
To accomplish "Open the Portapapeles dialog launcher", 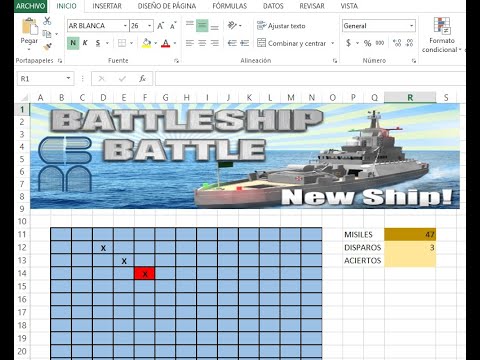I will click(60, 61).
